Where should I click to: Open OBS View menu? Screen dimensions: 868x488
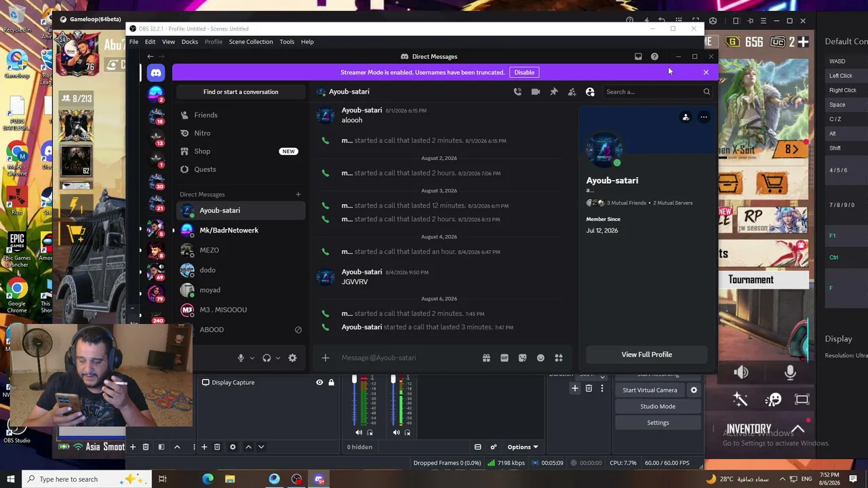point(168,42)
